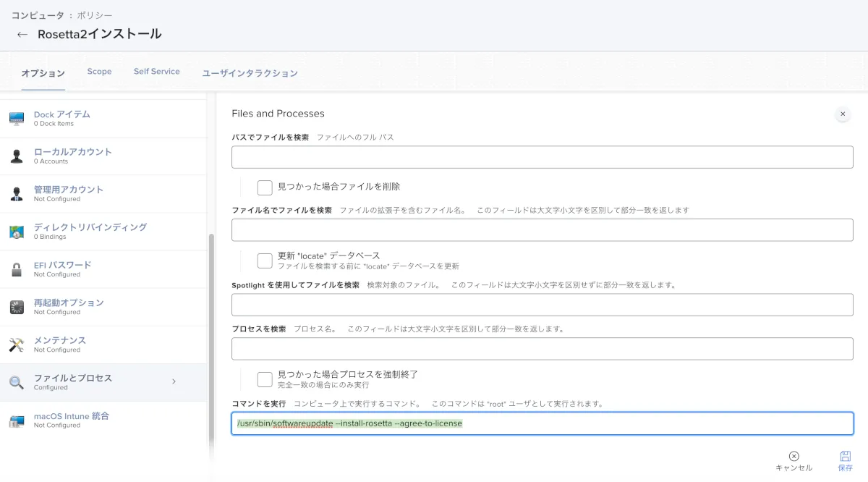Click the ディレクトリバインディング icon
Screen dimensions: 868x482
17,232
